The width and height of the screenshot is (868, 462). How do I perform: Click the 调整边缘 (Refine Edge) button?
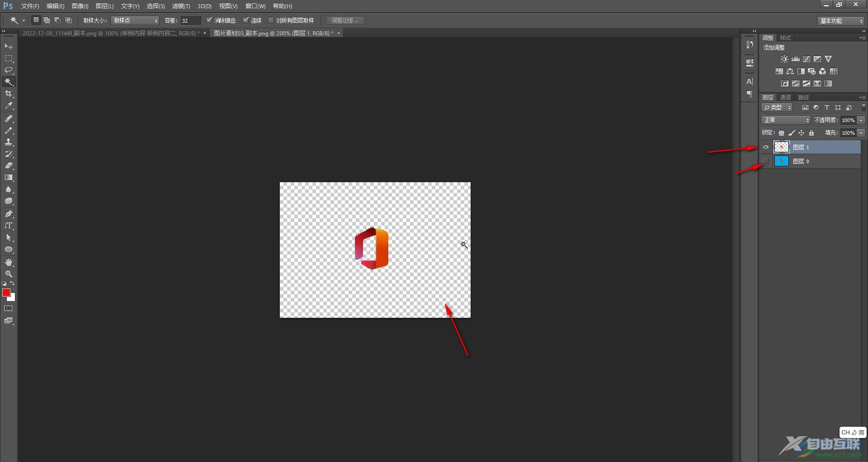coord(345,20)
